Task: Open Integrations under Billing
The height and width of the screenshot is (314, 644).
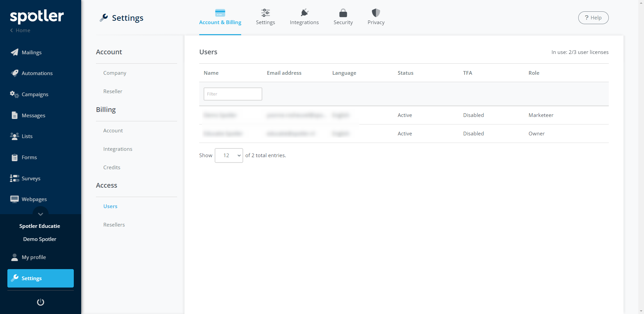Action: (x=118, y=149)
